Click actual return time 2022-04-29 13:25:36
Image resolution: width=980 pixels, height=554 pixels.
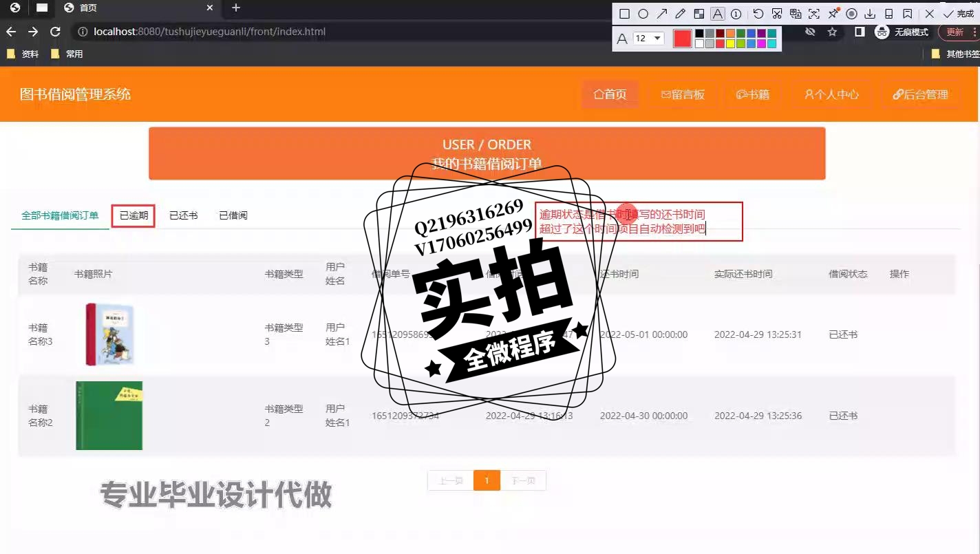758,416
